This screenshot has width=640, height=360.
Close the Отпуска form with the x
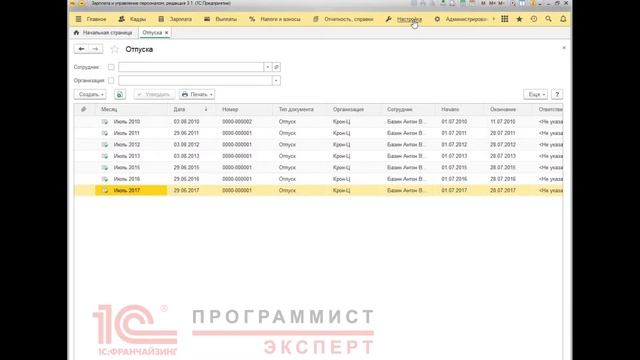click(564, 48)
